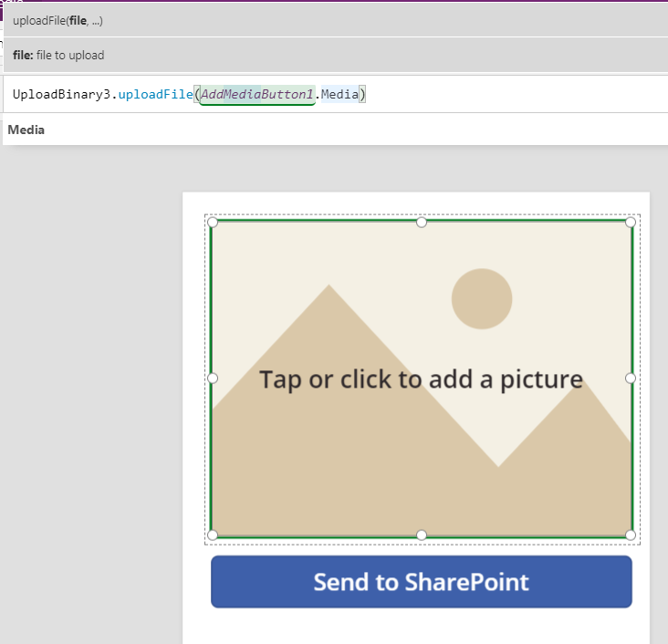
Task: Click AddMediaButton1 reference in the formula
Action: coord(257,95)
